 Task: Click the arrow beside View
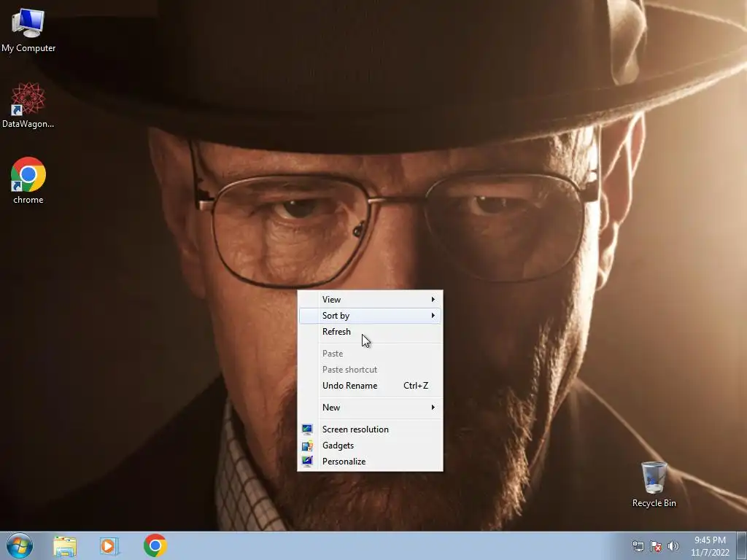[433, 300]
